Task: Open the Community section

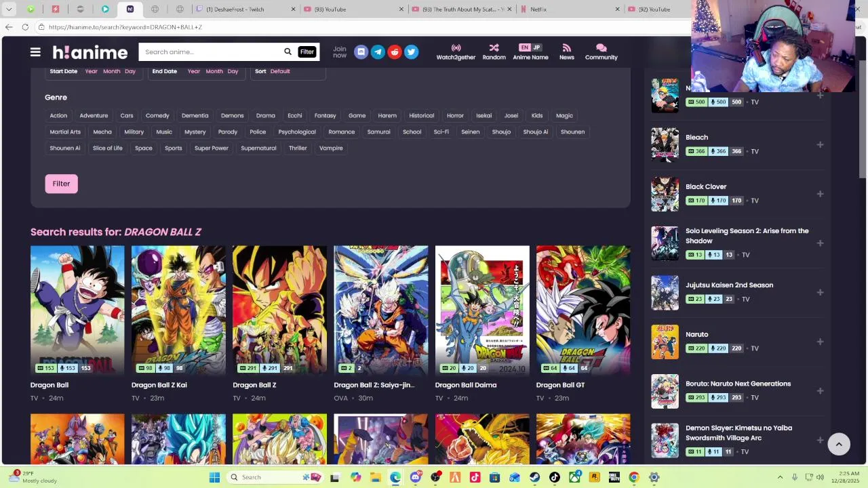Action: click(x=601, y=52)
